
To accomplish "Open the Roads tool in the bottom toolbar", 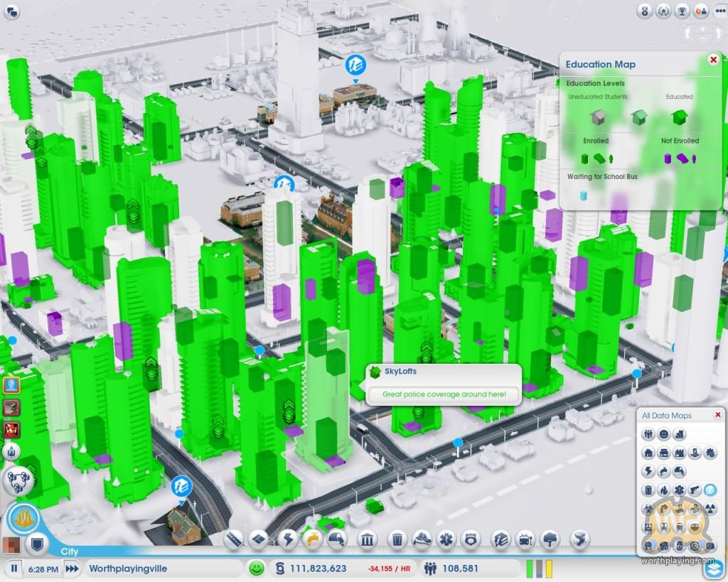I will (x=235, y=540).
